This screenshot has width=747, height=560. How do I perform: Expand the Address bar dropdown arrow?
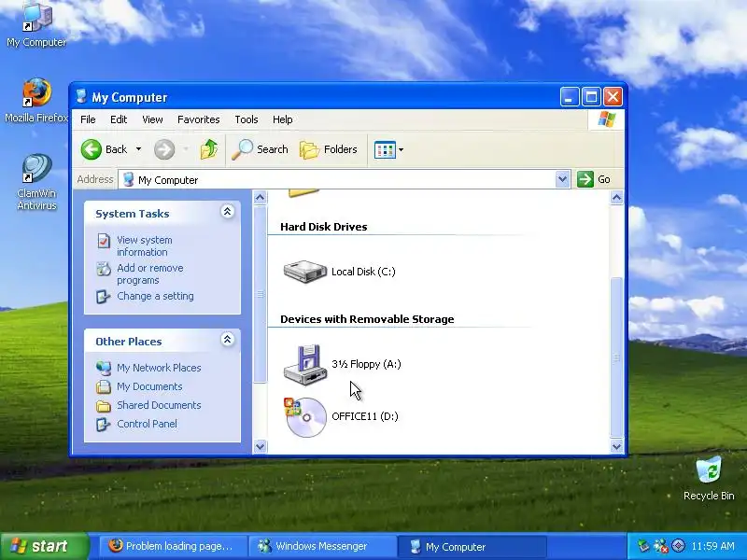coord(563,179)
